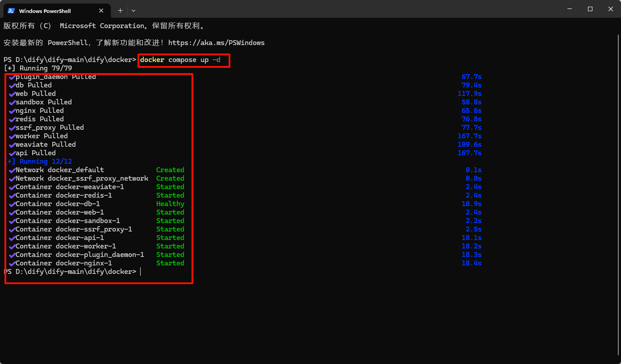Screen dimensions: 621x364
Task: Click the bottom prompt input line
Action: pos(72,272)
